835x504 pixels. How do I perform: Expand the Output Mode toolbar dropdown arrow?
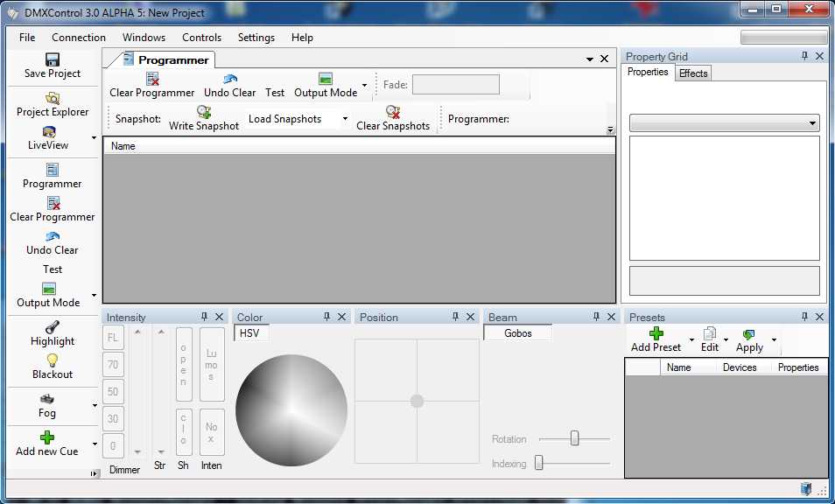pyautogui.click(x=364, y=86)
